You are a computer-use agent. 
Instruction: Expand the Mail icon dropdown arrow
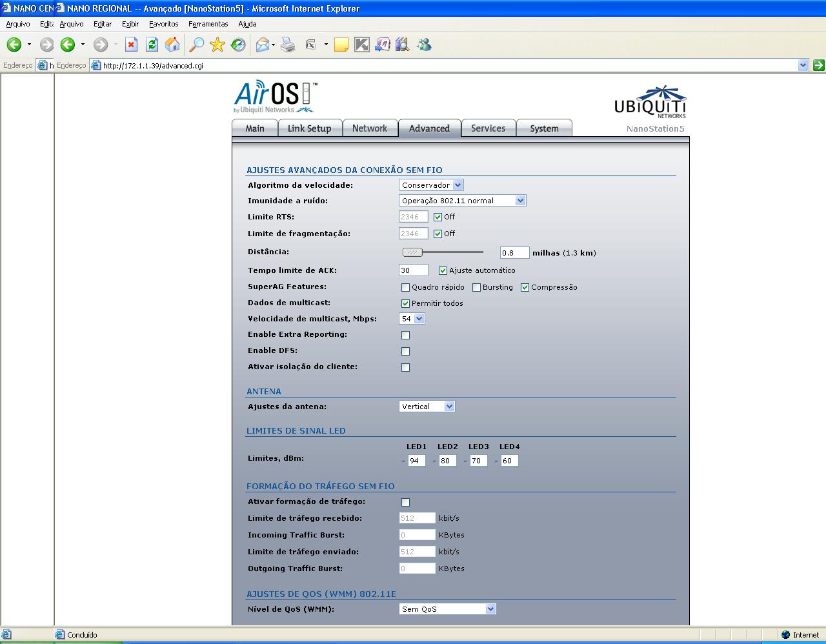tap(274, 45)
